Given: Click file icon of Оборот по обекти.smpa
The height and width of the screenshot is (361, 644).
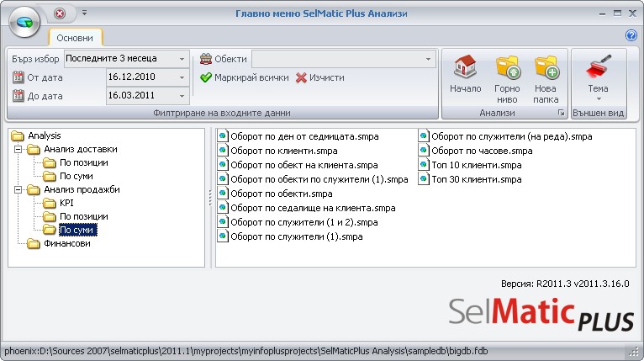Looking at the screenshot, I should (x=223, y=194).
